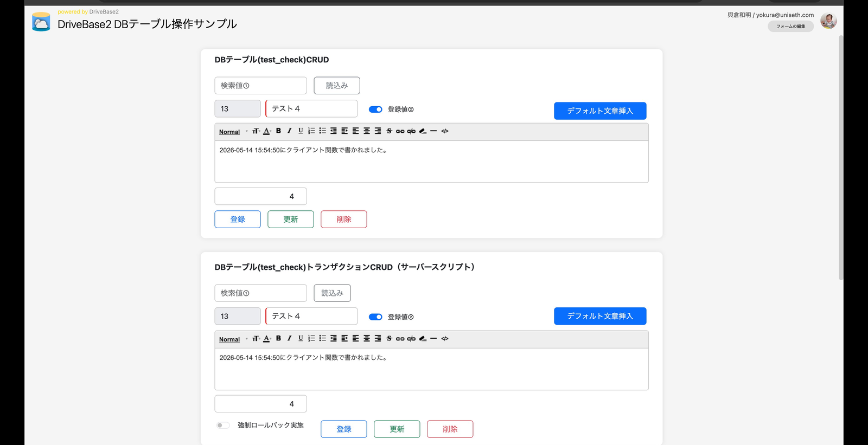Center align text in upper editor toolbar
868x445 pixels.
pos(367,131)
